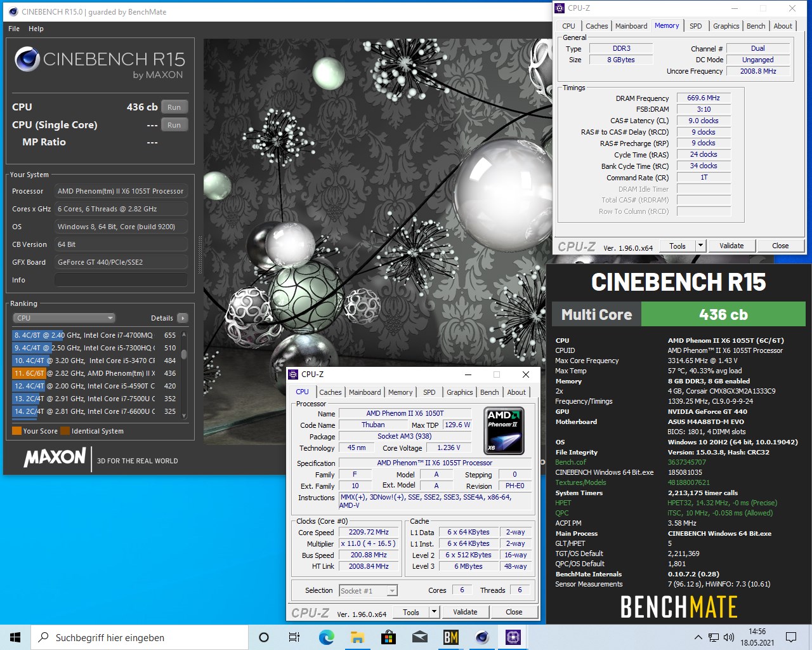Click Close button in Memory CPU-Z window
Screen dimensions: 812x650
click(780, 246)
